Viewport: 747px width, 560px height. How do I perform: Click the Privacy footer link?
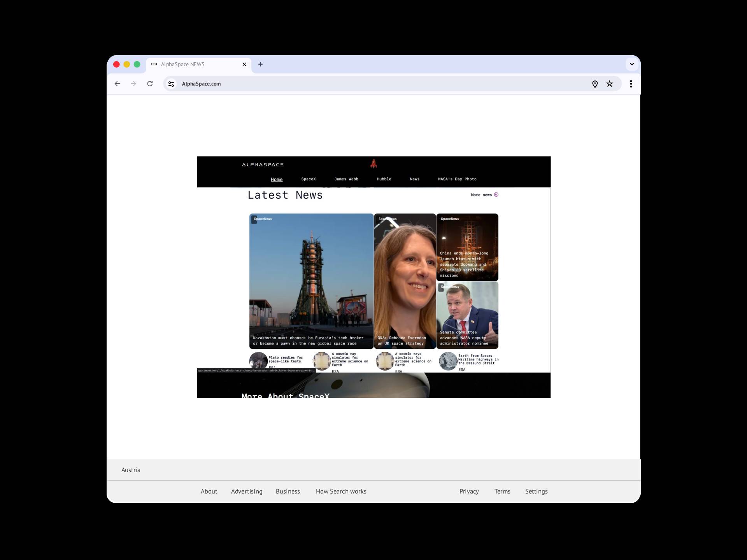coord(469,491)
